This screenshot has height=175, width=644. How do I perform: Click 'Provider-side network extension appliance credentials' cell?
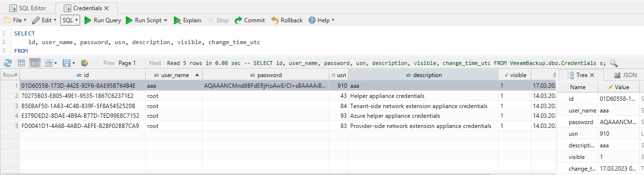click(424, 126)
